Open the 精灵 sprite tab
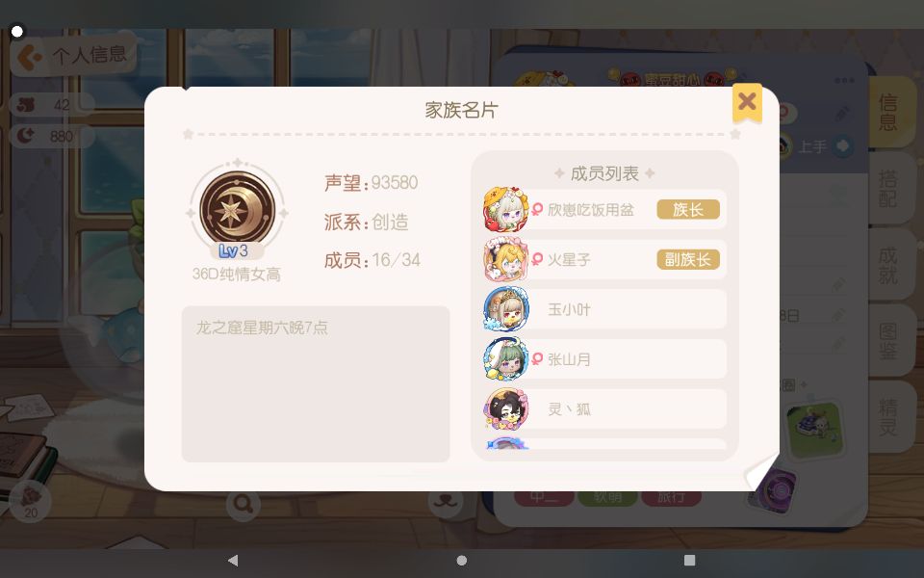The height and width of the screenshot is (578, 924). pos(888,417)
